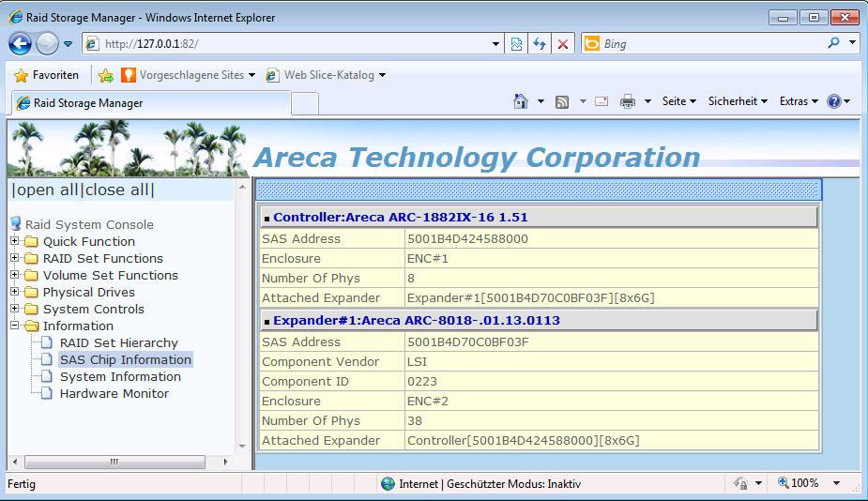
Task: Click the Physical Drives folder icon
Action: pyautogui.click(x=32, y=293)
